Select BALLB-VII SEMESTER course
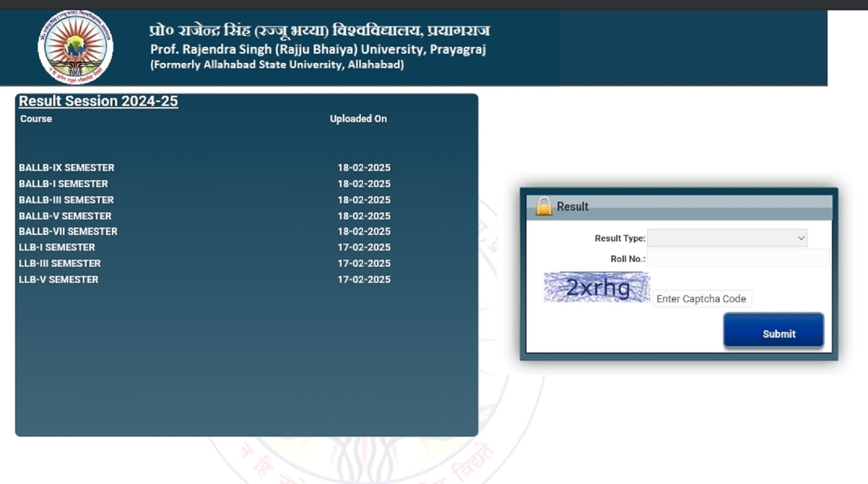 [68, 231]
